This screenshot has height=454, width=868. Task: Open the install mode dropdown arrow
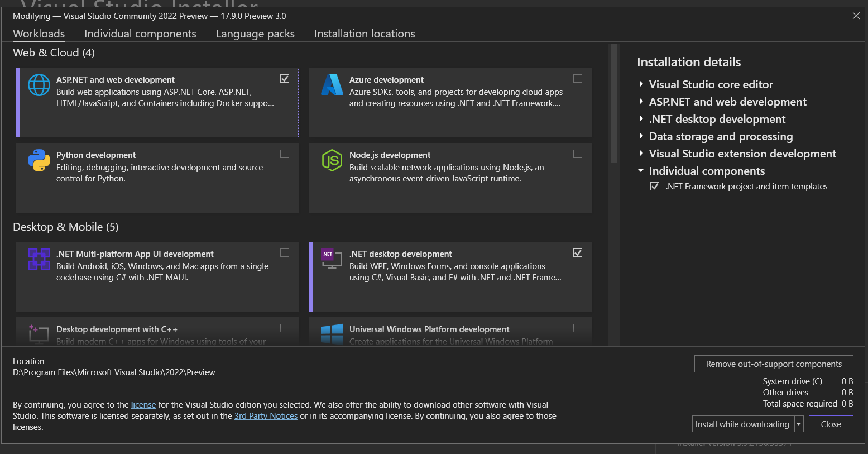point(799,424)
